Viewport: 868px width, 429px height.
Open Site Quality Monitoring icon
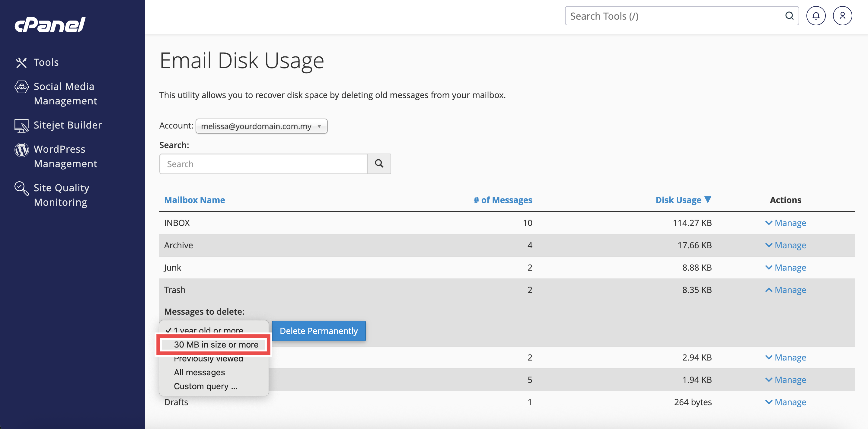(21, 188)
